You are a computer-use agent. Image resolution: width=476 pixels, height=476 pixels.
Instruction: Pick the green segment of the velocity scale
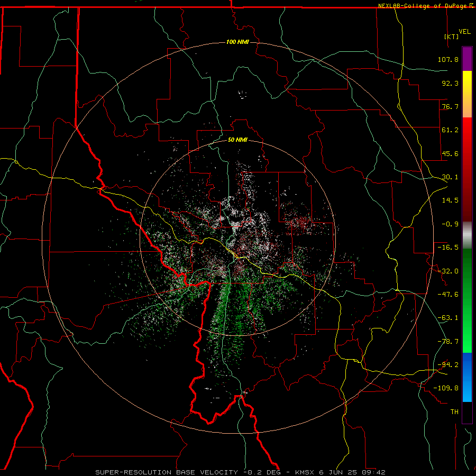(467, 300)
